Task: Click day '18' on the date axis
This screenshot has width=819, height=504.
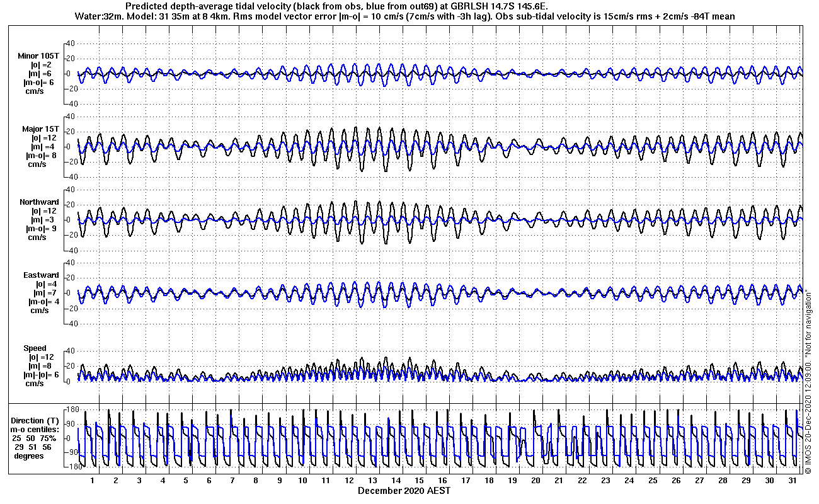Action: [489, 481]
